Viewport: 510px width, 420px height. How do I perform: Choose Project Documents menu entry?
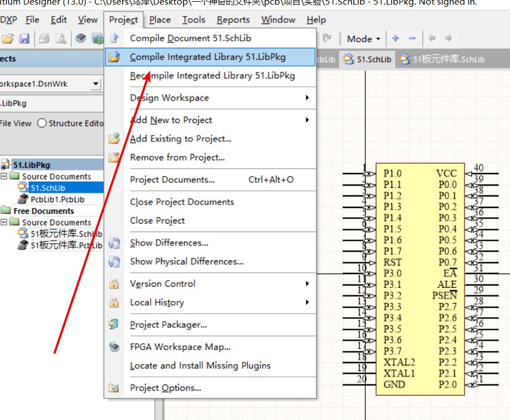pos(210,179)
